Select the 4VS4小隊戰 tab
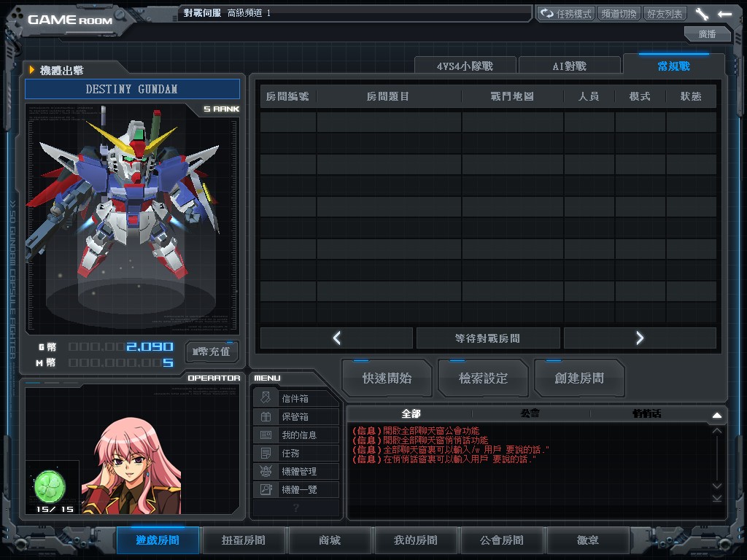Image resolution: width=747 pixels, height=560 pixels. click(465, 66)
